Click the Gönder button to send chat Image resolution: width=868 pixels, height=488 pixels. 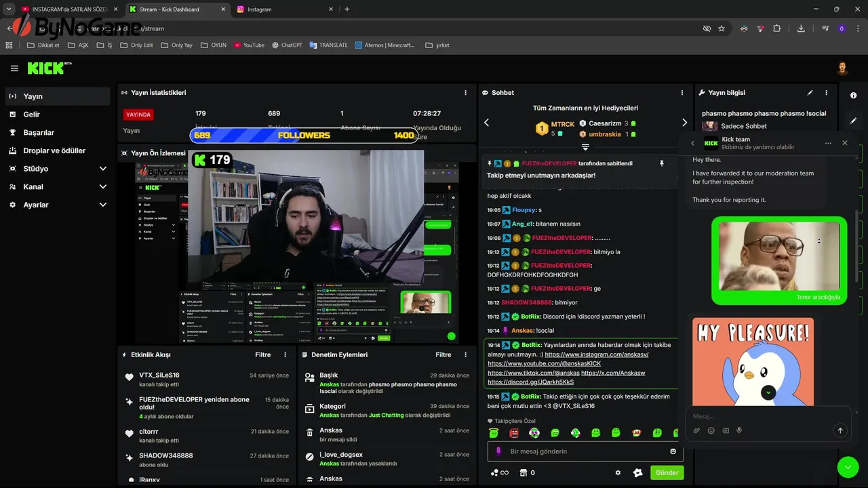[667, 473]
